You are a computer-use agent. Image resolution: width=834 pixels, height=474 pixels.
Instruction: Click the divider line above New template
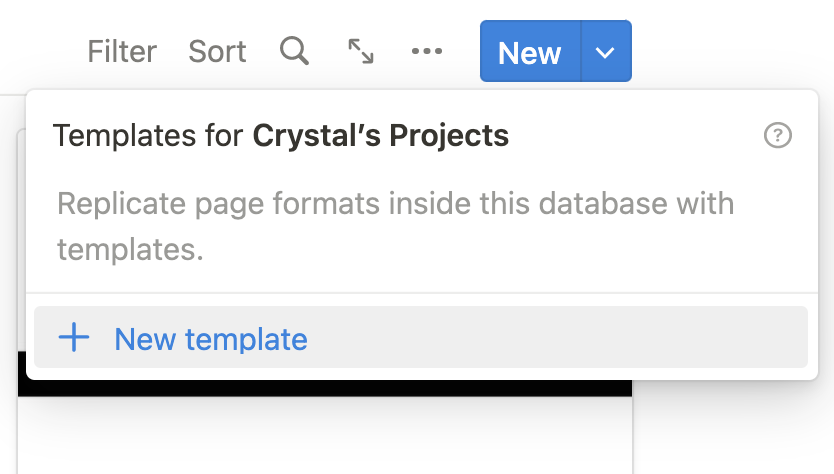[422, 293]
